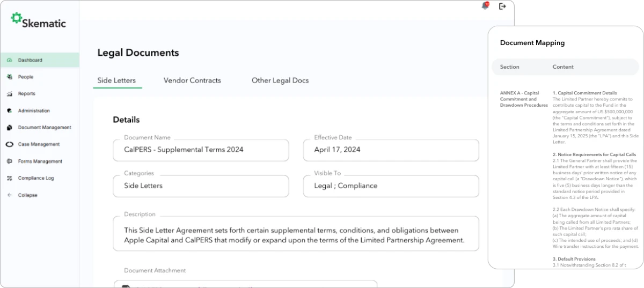Click the Forms Management icon
Image resolution: width=644 pixels, height=288 pixels.
pos(9,161)
